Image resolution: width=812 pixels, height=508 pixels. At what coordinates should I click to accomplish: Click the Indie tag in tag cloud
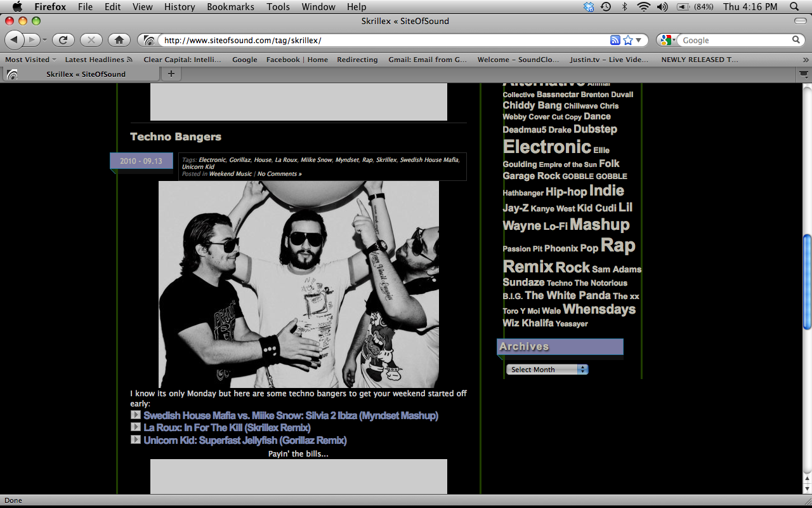606,190
